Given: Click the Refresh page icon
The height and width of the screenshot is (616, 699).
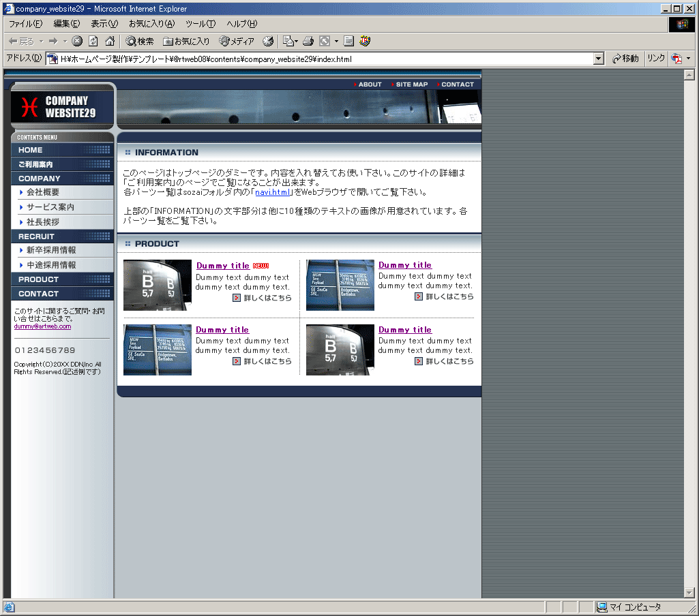Looking at the screenshot, I should click(x=93, y=42).
